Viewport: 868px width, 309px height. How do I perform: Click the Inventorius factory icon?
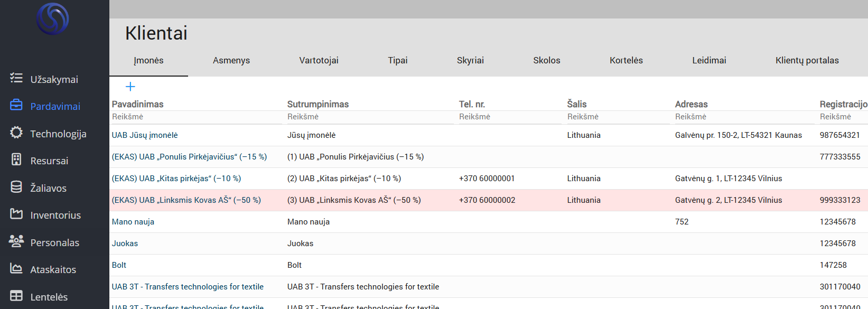coord(16,214)
